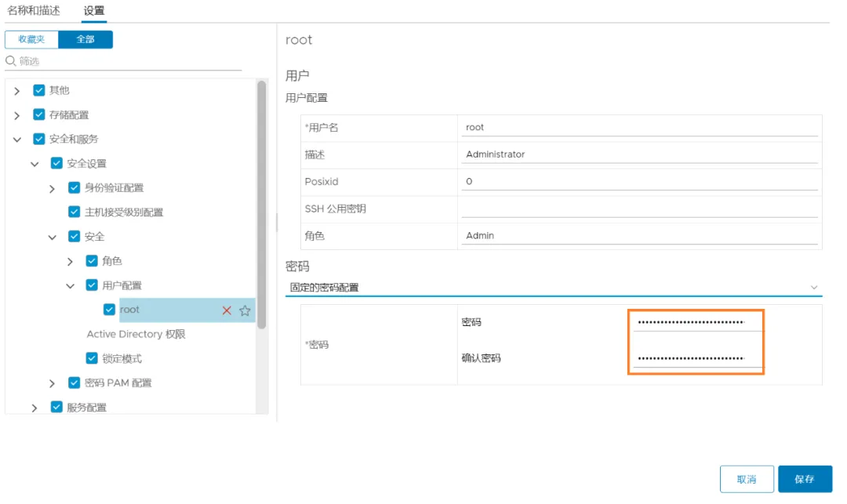Image resolution: width=847 pixels, height=504 pixels.
Task: Select the Active Directory 权限 tree item
Action: pos(136,334)
